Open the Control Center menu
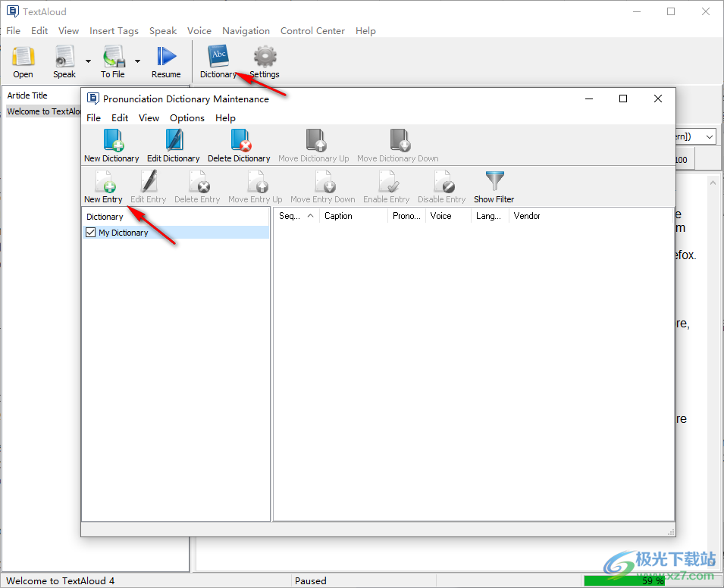724x588 pixels. pyautogui.click(x=312, y=31)
